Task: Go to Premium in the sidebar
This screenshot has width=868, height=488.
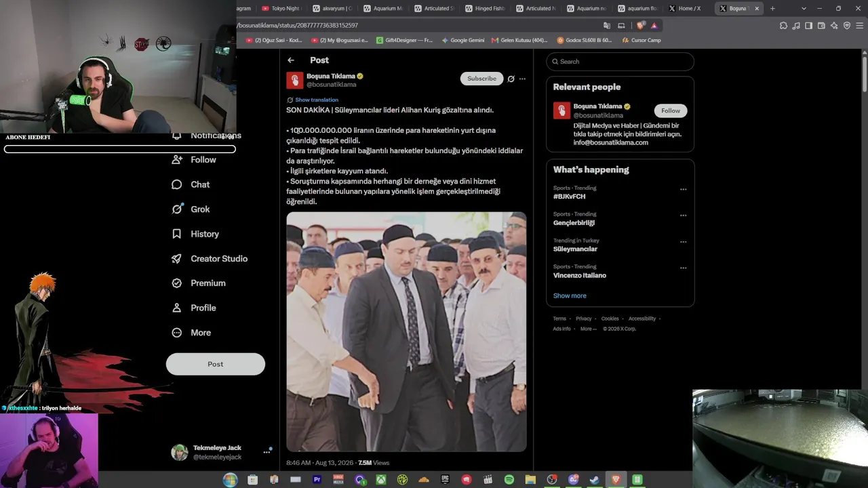Action: click(x=199, y=283)
